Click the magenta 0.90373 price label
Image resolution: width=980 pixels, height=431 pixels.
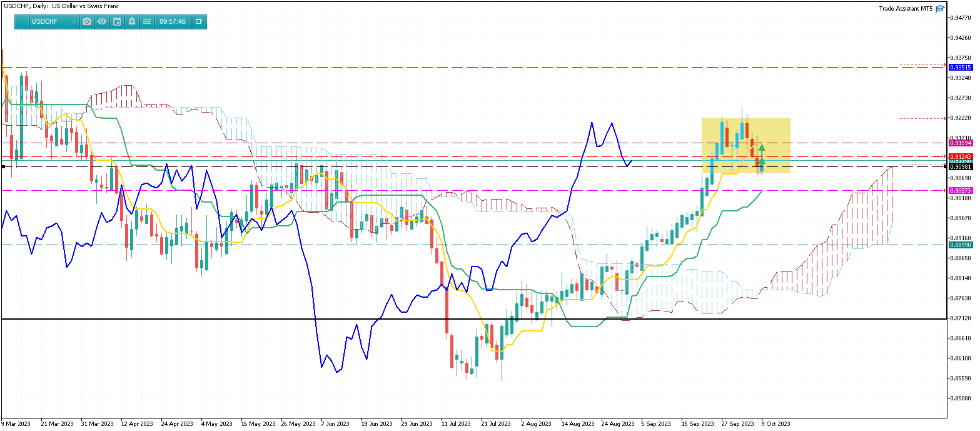(x=960, y=190)
